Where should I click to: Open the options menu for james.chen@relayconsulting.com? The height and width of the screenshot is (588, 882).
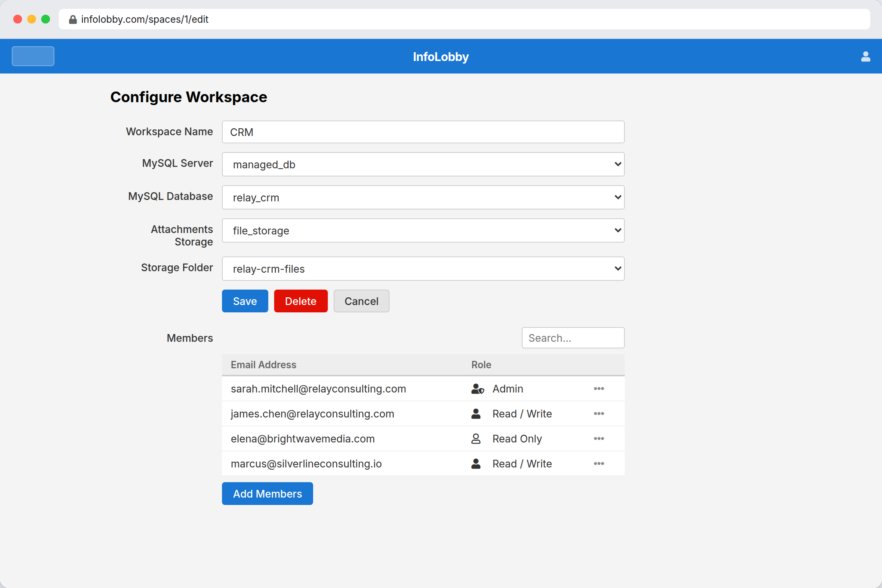point(599,414)
